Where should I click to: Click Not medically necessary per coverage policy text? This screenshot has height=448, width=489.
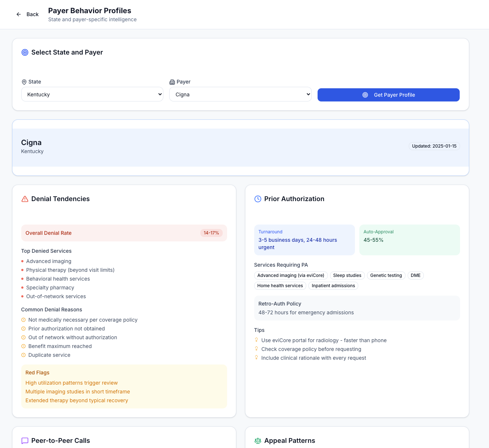pyautogui.click(x=83, y=320)
